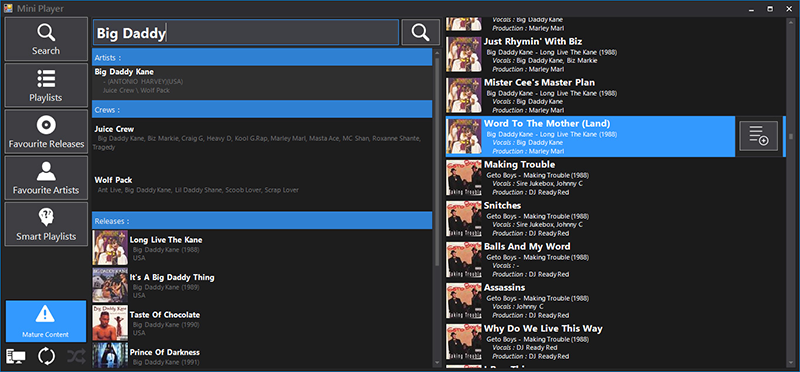Open the Search panel
Viewport: 800px width, 372px height.
pos(46,39)
